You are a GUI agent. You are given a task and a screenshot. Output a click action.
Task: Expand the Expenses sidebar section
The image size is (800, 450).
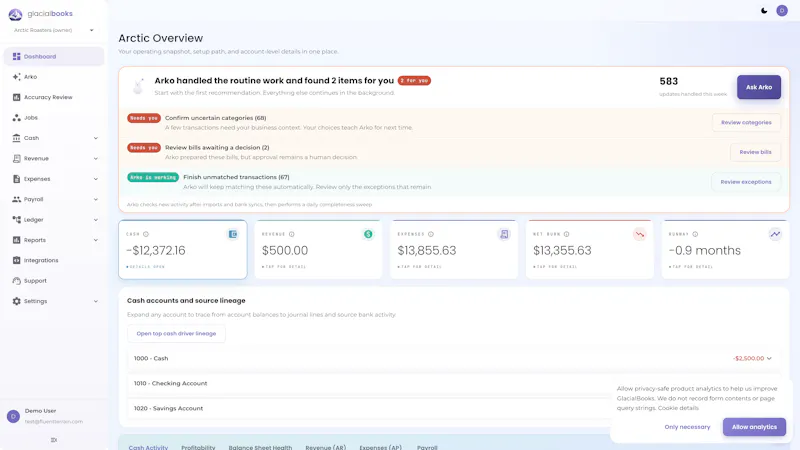95,179
